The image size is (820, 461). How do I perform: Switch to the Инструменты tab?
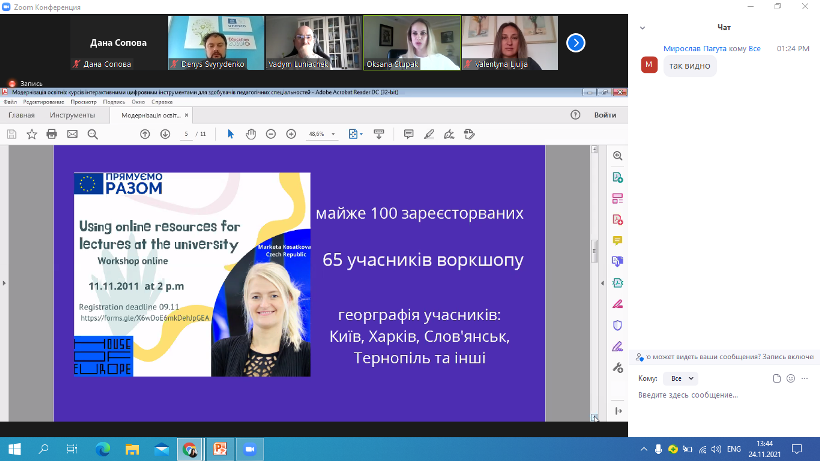74,115
